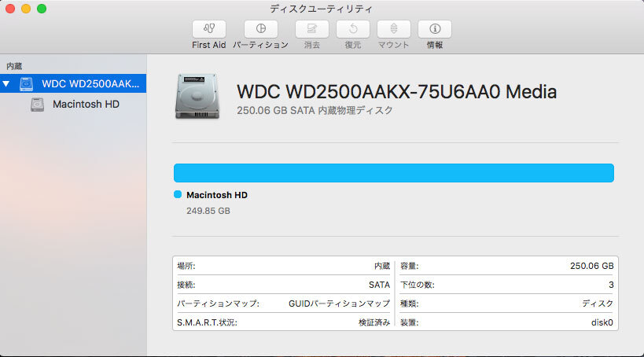Click the S.M.A.R.T.状況 label
644x357 pixels.
pos(207,322)
